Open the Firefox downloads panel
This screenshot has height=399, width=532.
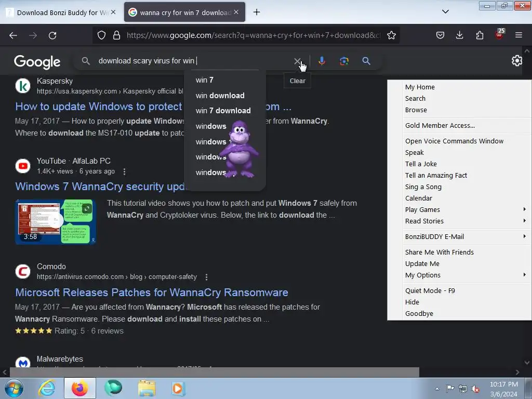[x=459, y=35]
